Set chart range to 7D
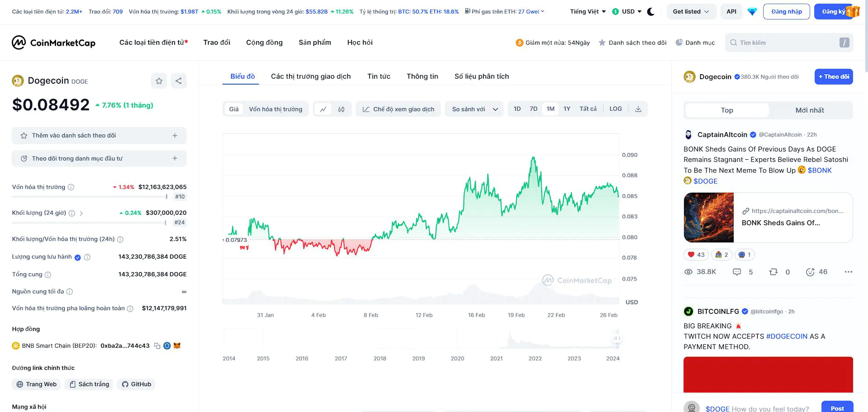The width and height of the screenshot is (868, 412). tap(533, 109)
